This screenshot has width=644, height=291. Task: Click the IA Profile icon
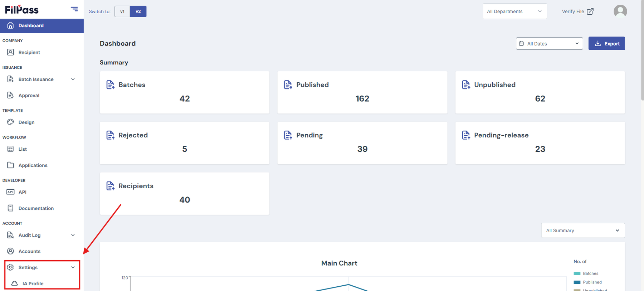[14, 283]
